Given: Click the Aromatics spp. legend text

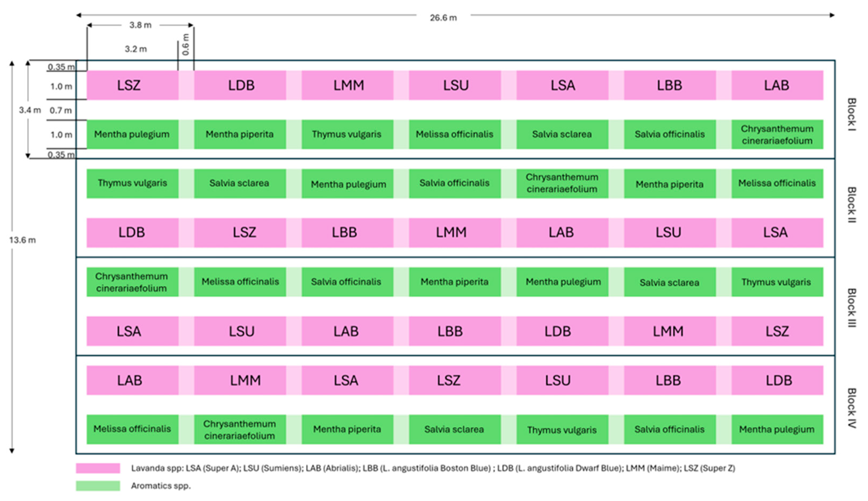Looking at the screenshot, I should point(161,486).
